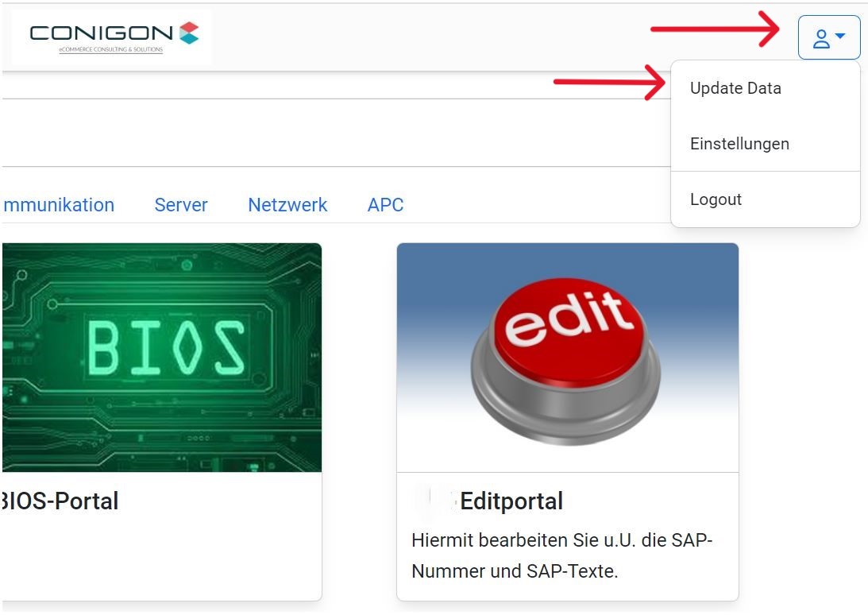Switch to the Netzwerk tab
This screenshot has width=868, height=615.
pyautogui.click(x=287, y=205)
